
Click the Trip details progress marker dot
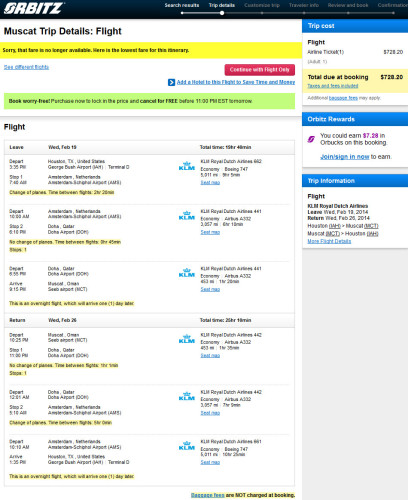coord(222,13)
